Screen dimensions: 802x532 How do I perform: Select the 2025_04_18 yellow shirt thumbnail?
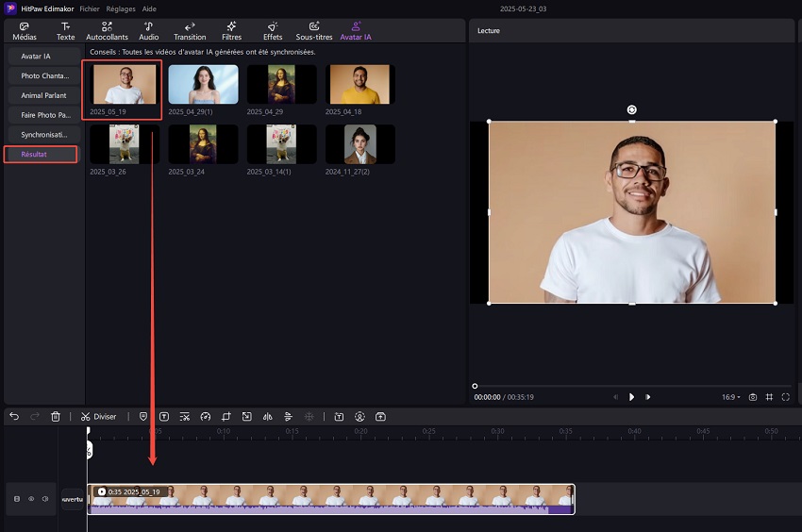tap(360, 84)
